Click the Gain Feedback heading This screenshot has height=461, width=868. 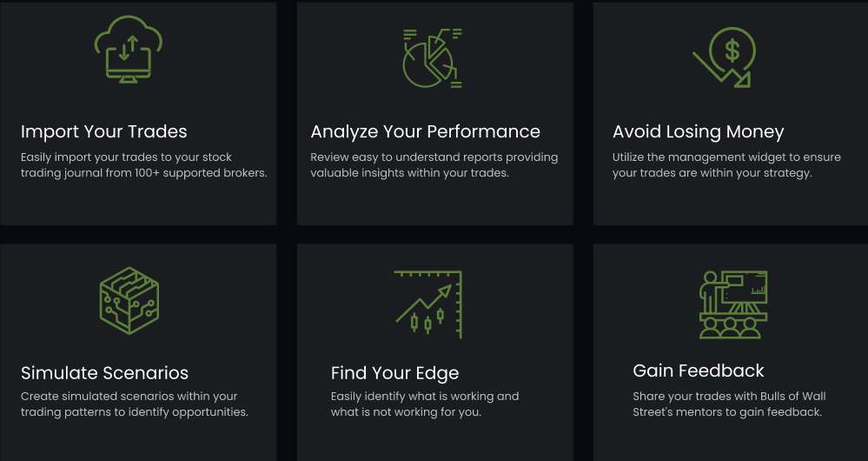(x=698, y=371)
